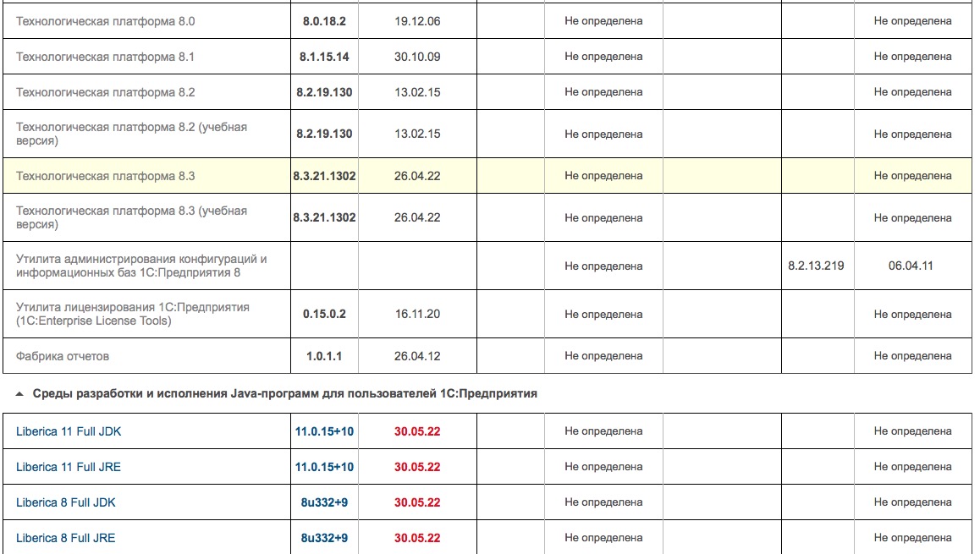Screen dimensions: 980x554
Task: Open Liberica 8 Full JRE link
Action: click(66, 539)
